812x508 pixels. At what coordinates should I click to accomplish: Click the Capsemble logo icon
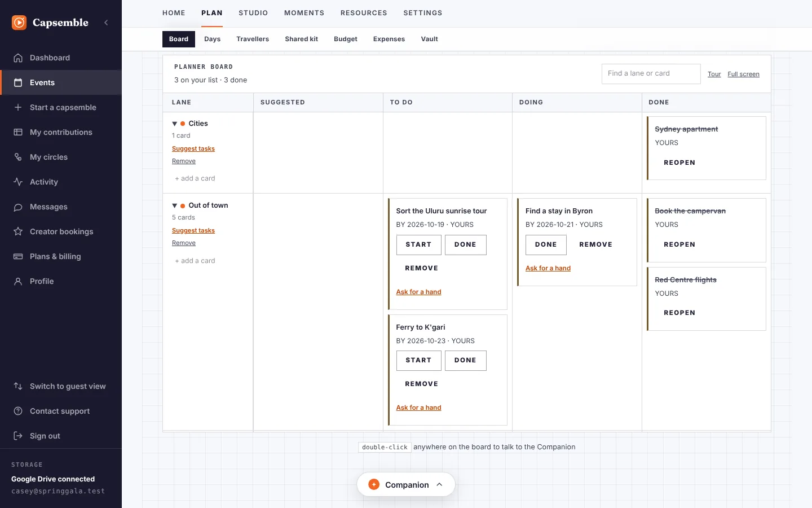(19, 23)
